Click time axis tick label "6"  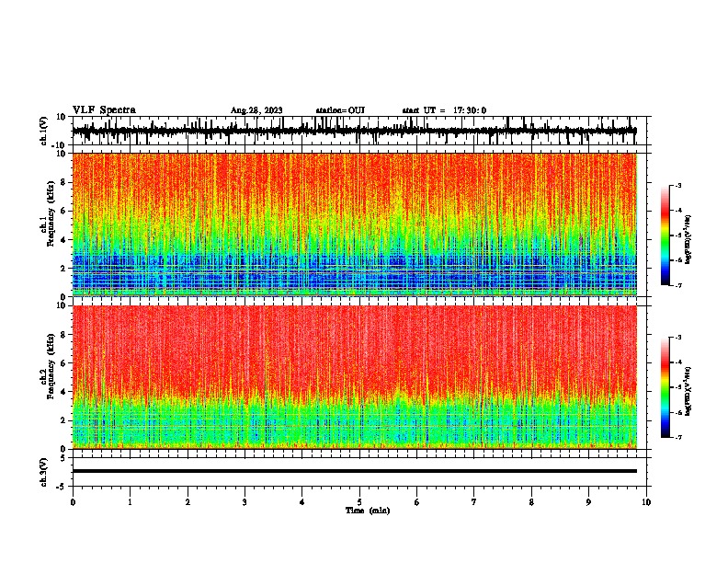[x=417, y=502]
